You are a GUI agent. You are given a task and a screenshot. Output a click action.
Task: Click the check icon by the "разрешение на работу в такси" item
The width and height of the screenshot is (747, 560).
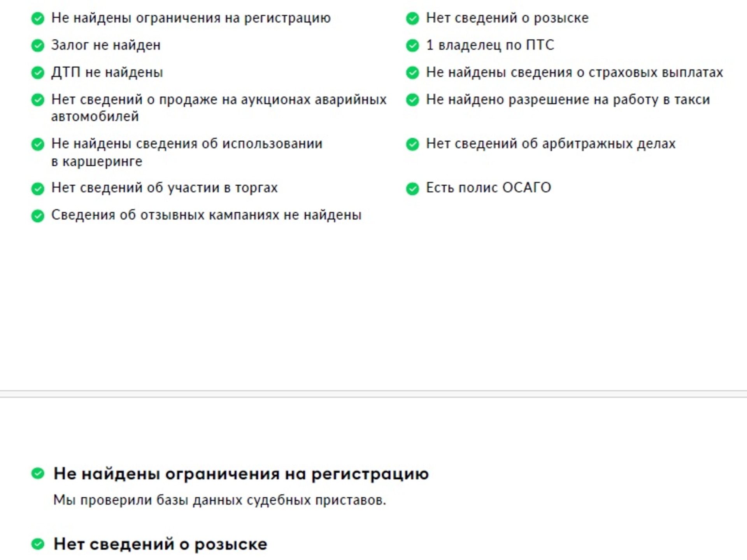(412, 100)
